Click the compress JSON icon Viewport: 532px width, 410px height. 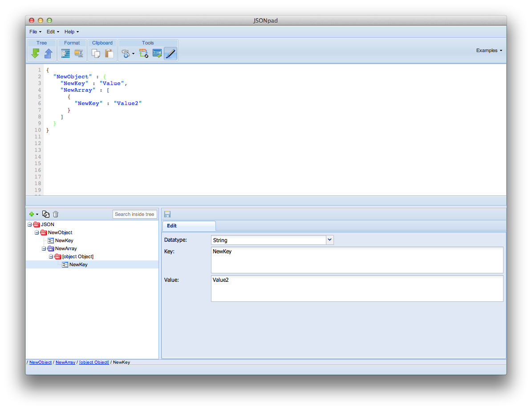coord(79,53)
